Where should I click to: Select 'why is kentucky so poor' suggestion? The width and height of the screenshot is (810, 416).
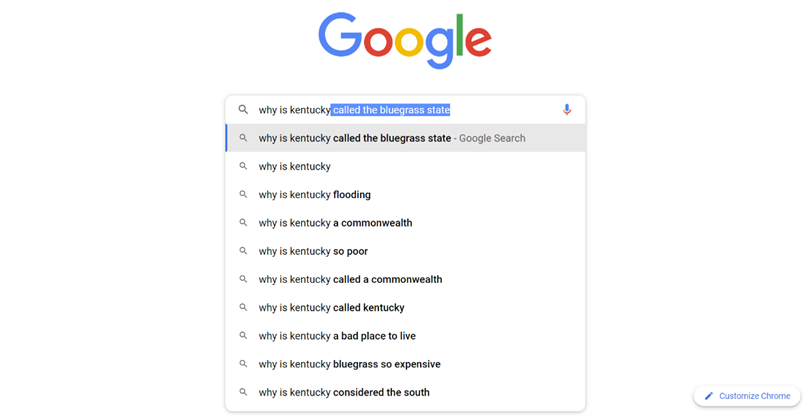click(x=313, y=251)
